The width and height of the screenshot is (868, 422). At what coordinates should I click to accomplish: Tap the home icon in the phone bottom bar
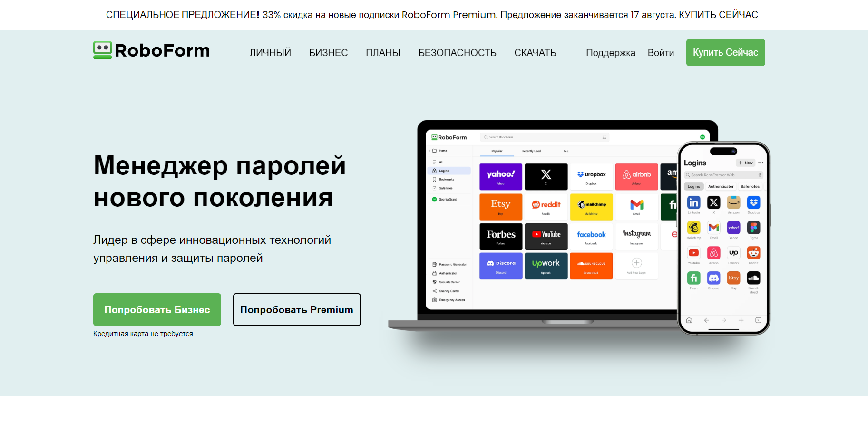coord(689,320)
